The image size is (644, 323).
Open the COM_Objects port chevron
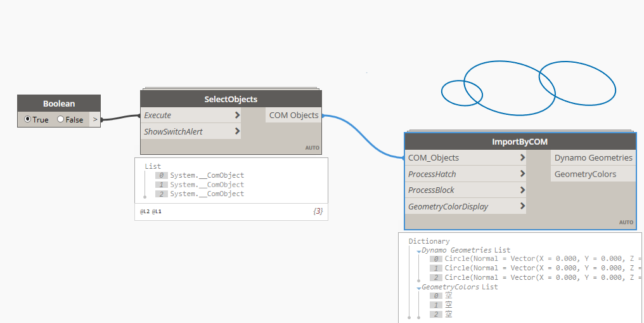(522, 158)
